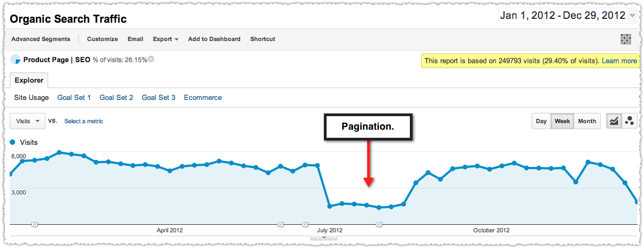The width and height of the screenshot is (644, 248).
Task: Open the Visits metric dropdown
Action: 28,121
